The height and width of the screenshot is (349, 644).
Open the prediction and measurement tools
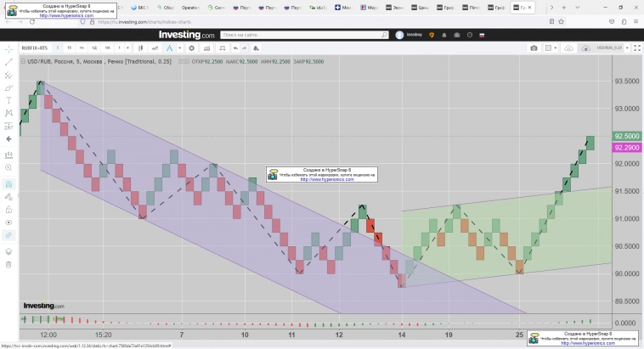(x=8, y=126)
